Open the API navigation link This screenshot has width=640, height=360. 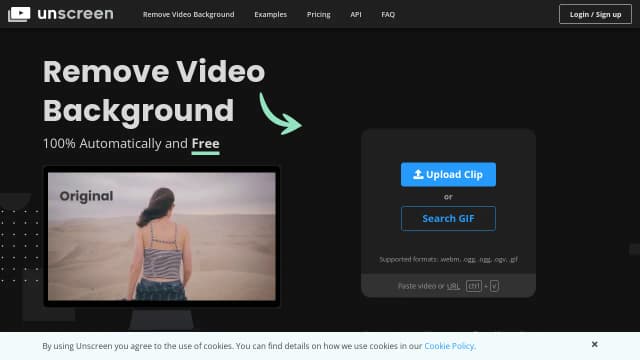[x=356, y=14]
